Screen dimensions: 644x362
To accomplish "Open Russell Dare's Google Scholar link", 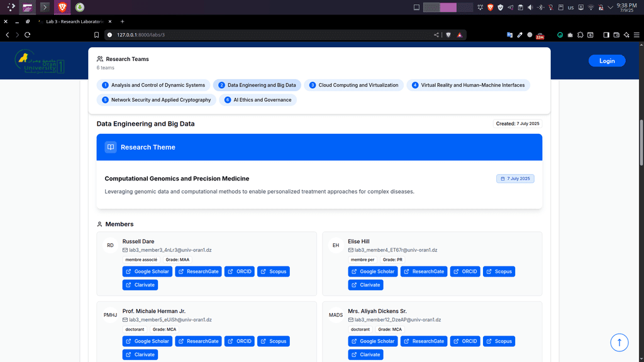I will 147,271.
